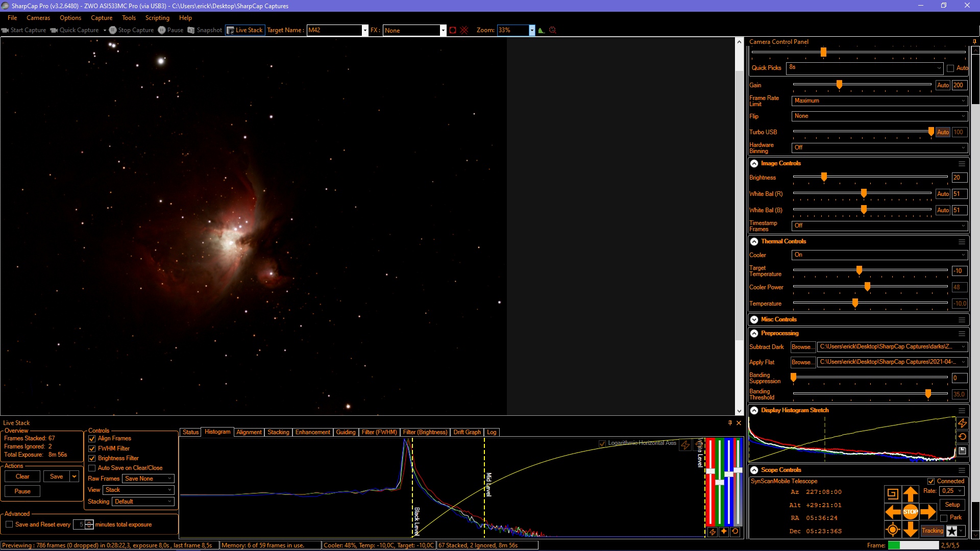This screenshot has height=551, width=980.
Task: Click reset arrow icon in Display Histogram Stretch
Action: coord(962,437)
